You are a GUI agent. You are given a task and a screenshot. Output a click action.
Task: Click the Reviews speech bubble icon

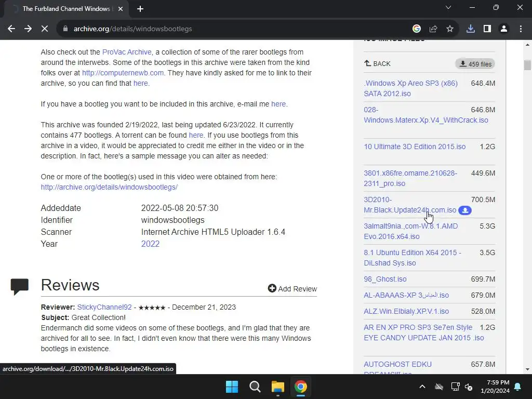point(20,287)
